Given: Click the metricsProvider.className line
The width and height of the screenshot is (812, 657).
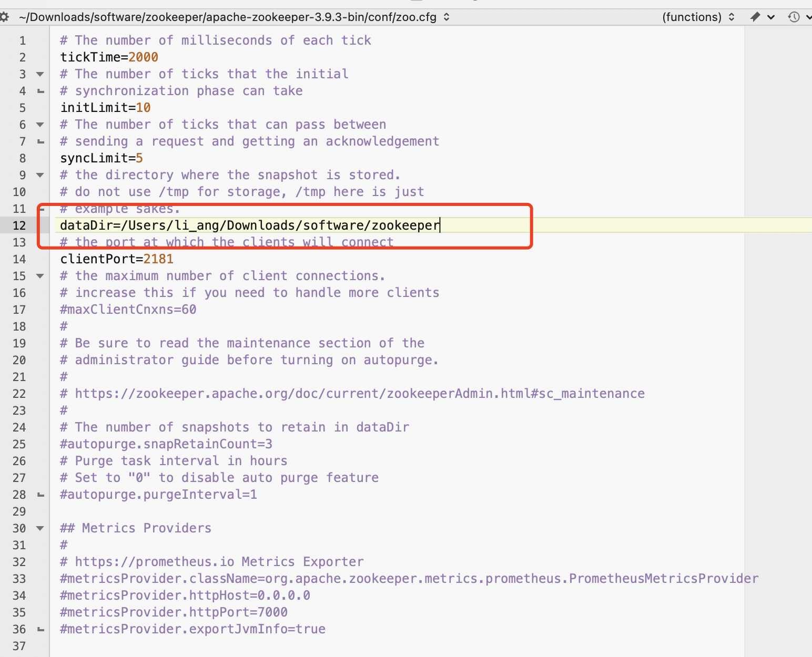Looking at the screenshot, I should point(409,579).
